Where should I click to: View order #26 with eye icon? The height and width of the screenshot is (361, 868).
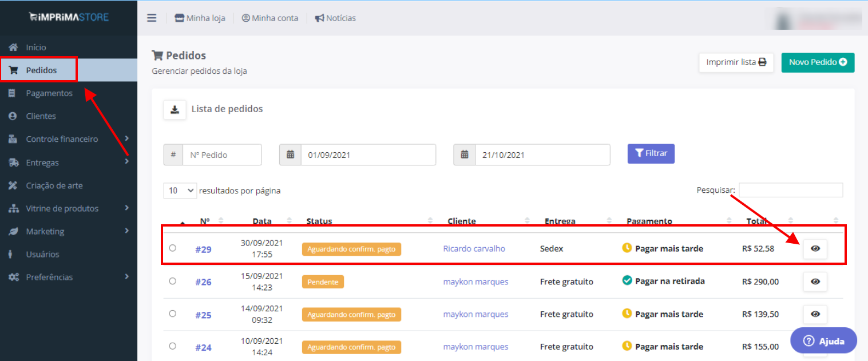815,281
